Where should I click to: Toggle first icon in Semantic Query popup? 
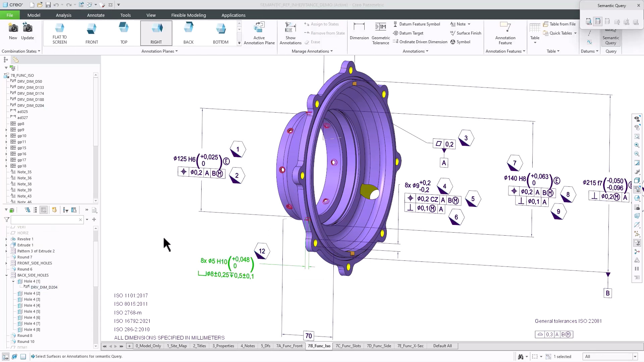588,21
